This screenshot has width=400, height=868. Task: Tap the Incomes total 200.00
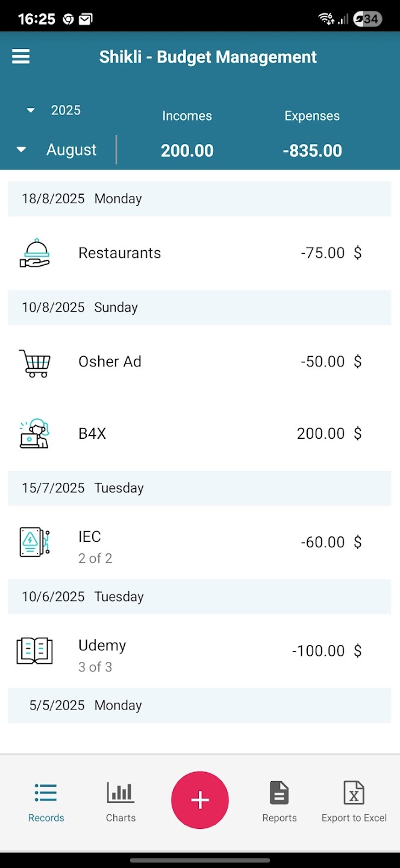point(187,150)
